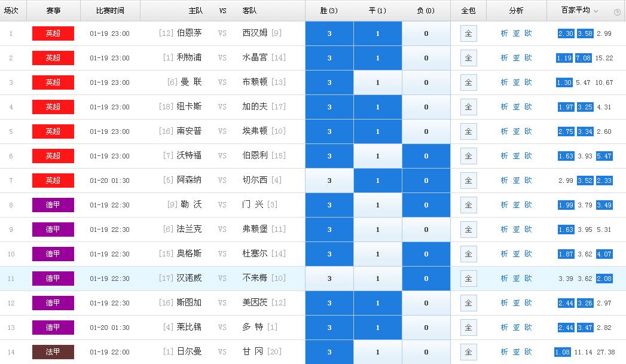This screenshot has height=364, width=626.
Task: Click home team 莱比锡
Action: 190,328
